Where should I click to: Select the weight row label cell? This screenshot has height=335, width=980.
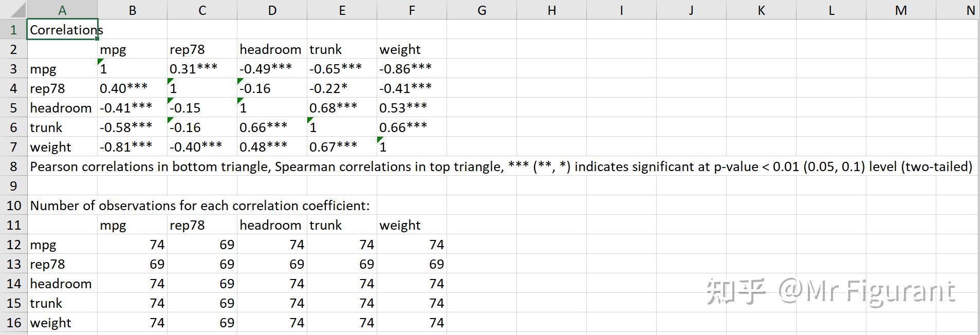pos(62,146)
